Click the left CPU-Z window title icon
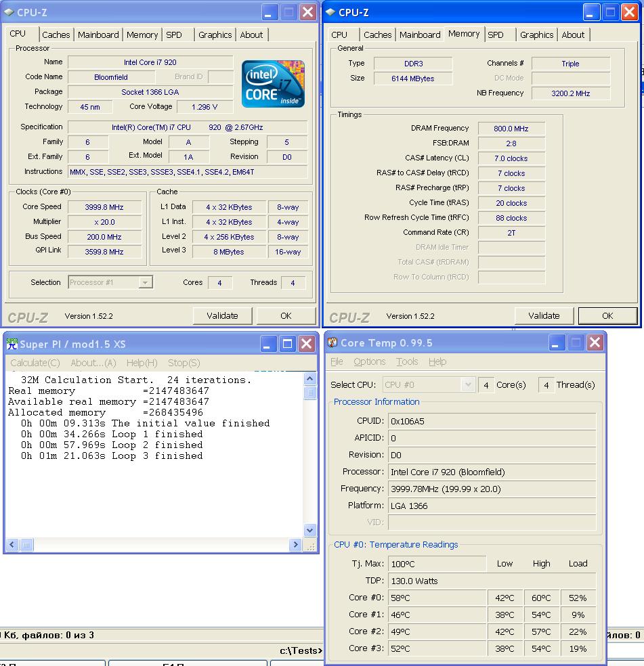The image size is (644, 666). (x=9, y=12)
